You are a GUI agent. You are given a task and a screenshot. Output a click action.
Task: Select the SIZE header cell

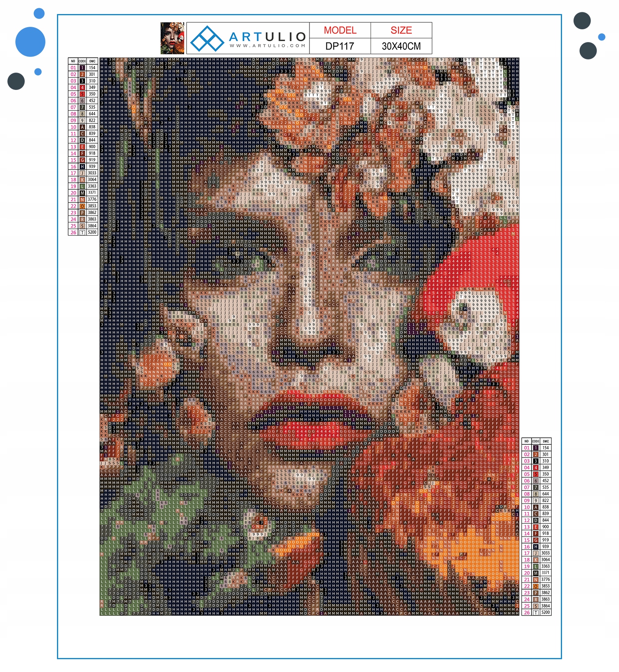pyautogui.click(x=401, y=31)
